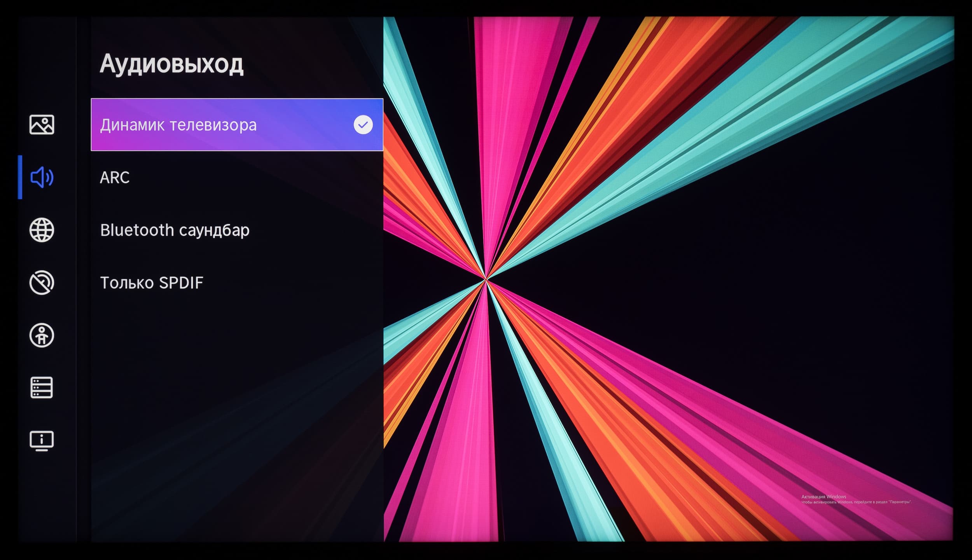
Task: Click the white checkmark on Динамик телевизора
Action: pyautogui.click(x=363, y=125)
